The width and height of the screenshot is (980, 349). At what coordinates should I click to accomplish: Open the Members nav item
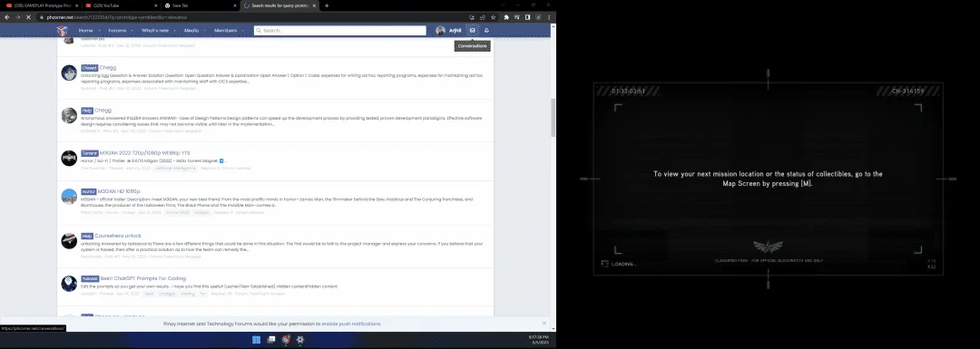pyautogui.click(x=226, y=30)
